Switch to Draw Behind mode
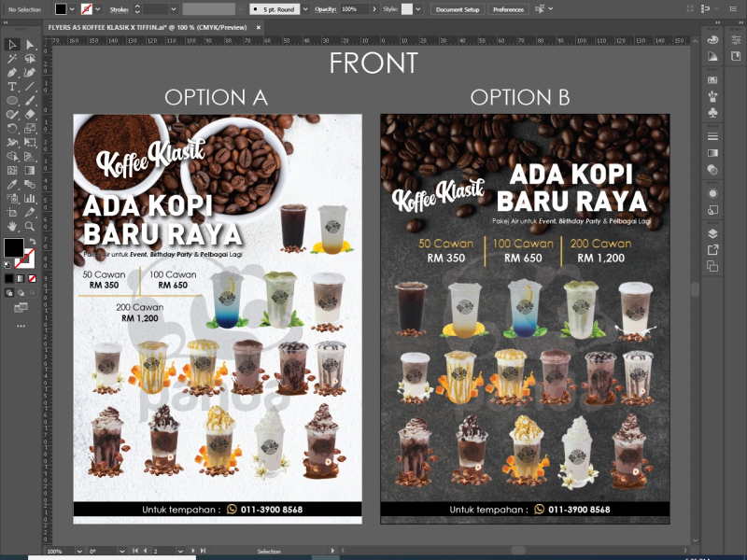The image size is (747, 560). (21, 292)
